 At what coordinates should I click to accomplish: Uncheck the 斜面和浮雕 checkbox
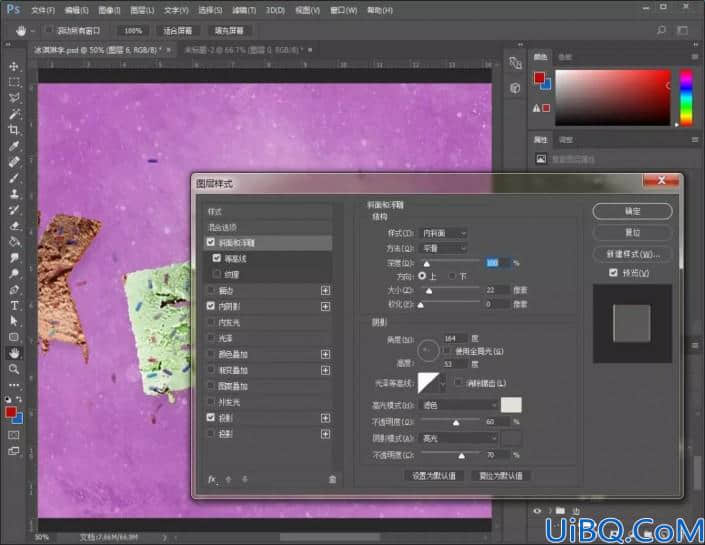(211, 242)
